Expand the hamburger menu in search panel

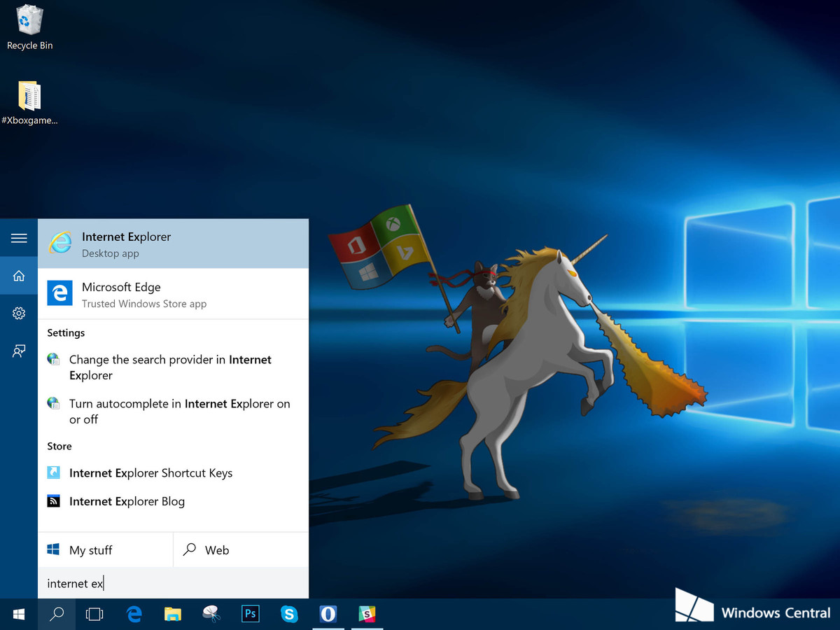[19, 239]
